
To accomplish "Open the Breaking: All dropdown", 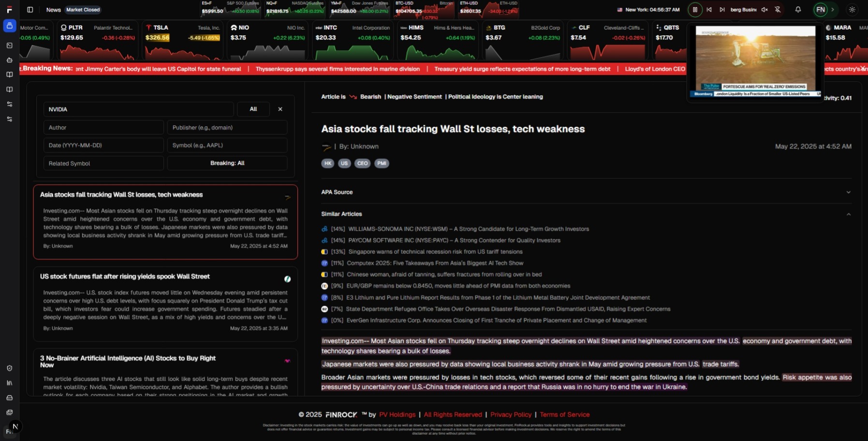I will (x=227, y=163).
